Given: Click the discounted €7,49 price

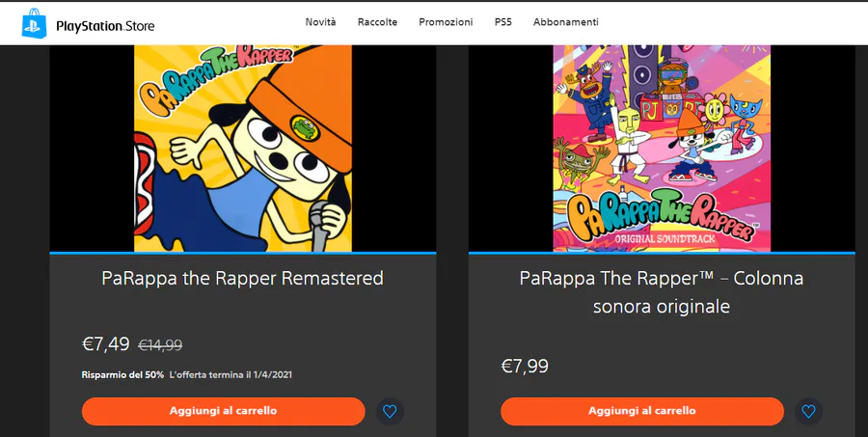Looking at the screenshot, I should pos(106,344).
